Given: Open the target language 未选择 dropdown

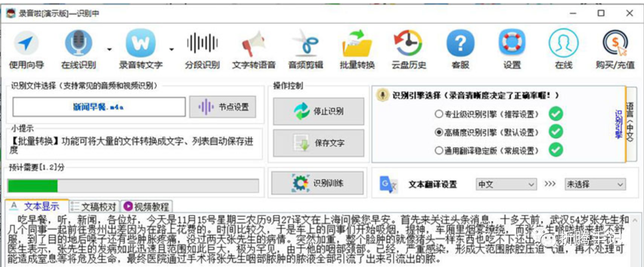Looking at the screenshot, I should click(x=595, y=184).
